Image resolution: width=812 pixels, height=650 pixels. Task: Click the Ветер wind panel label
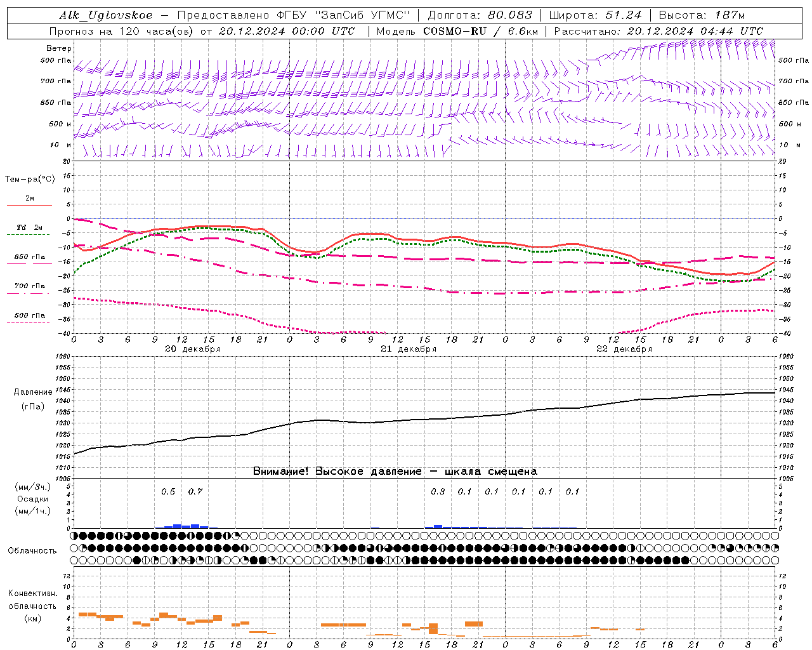(59, 48)
